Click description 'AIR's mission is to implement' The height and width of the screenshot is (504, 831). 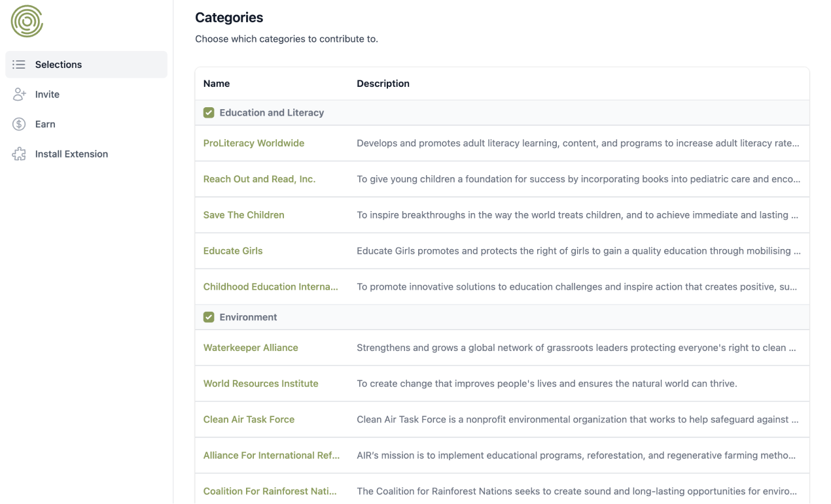click(x=576, y=456)
